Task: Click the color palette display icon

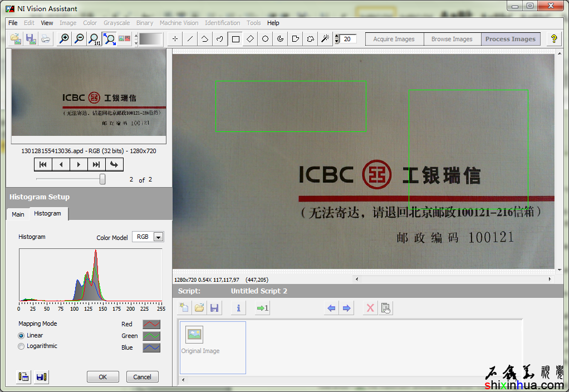Action: pos(125,39)
